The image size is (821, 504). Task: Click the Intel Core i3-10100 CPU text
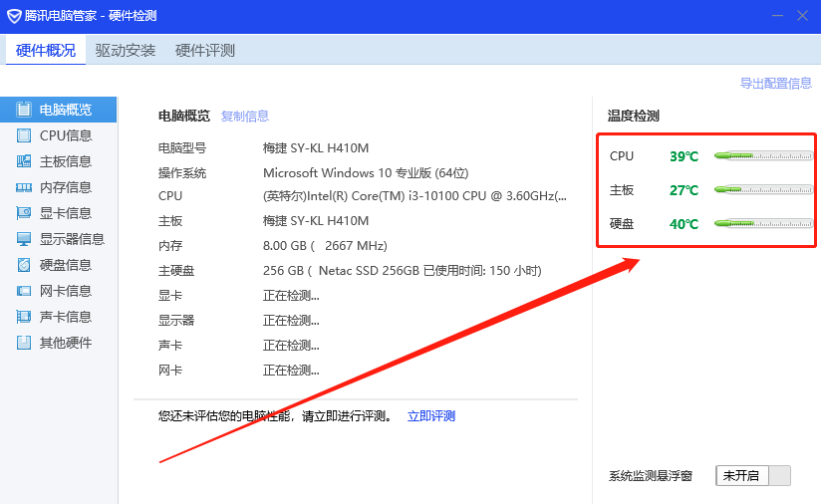[414, 196]
